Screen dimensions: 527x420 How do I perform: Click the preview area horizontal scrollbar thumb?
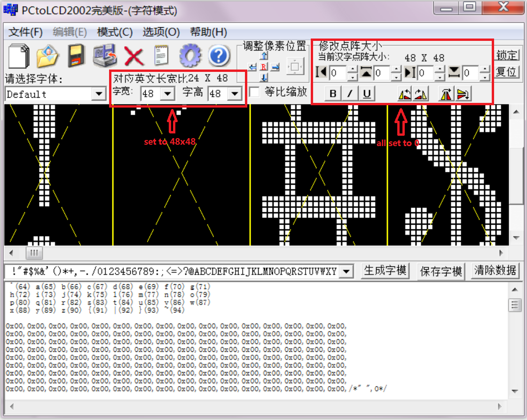33,253
